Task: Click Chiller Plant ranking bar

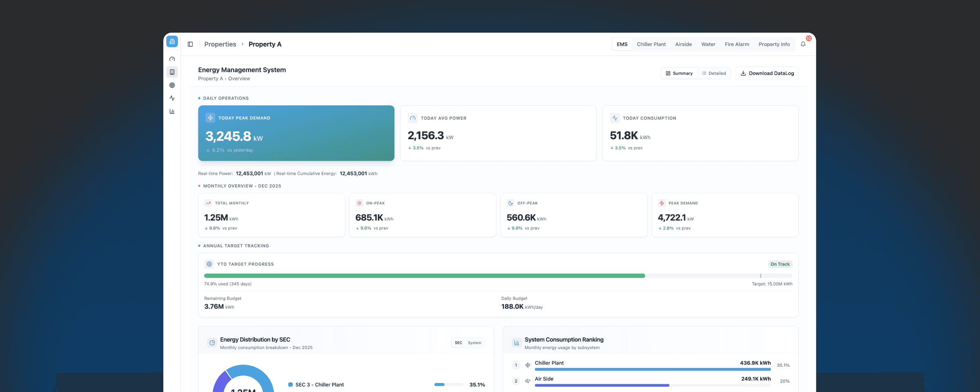Action: point(653,370)
